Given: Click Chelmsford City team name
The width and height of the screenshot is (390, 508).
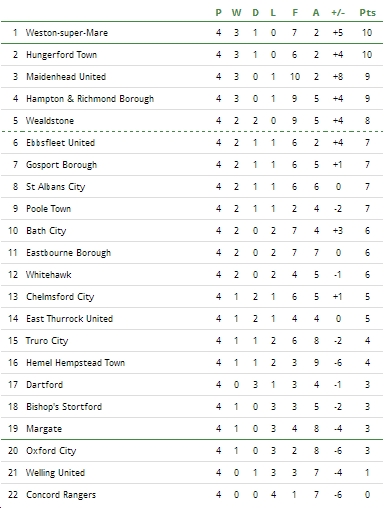Looking at the screenshot, I should coord(60,297).
